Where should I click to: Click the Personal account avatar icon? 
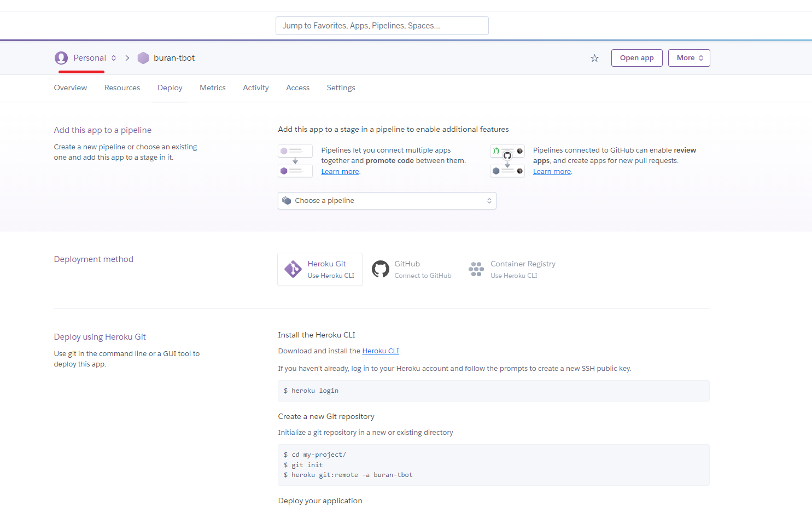point(61,58)
